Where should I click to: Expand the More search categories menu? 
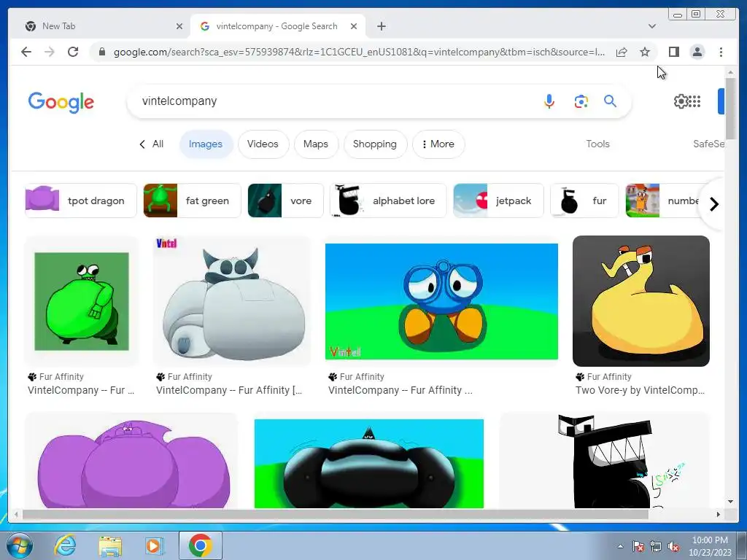(x=438, y=144)
